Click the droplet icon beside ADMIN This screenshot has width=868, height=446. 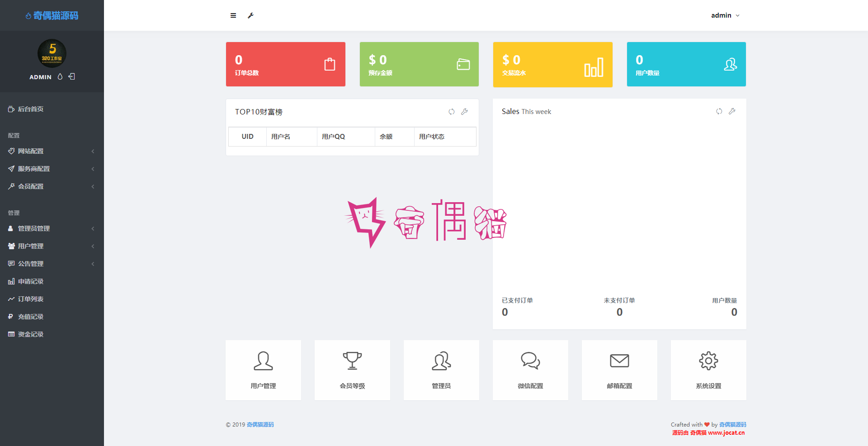pos(60,76)
